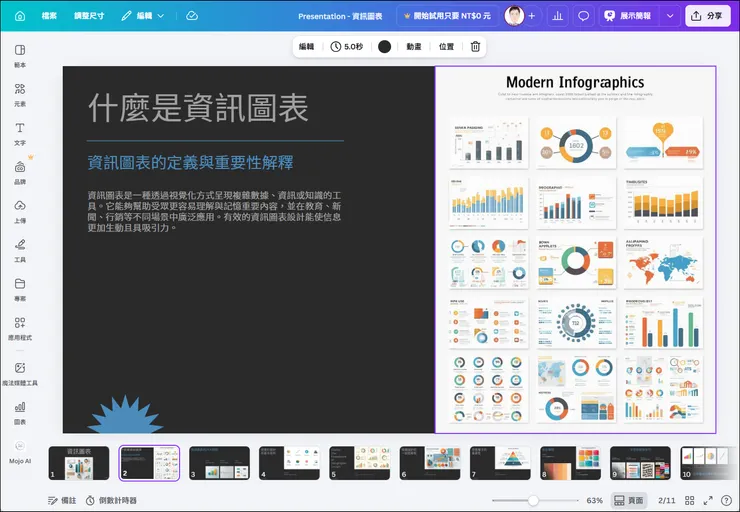Add collaborator with plus icon
This screenshot has width=740, height=512.
click(x=532, y=16)
